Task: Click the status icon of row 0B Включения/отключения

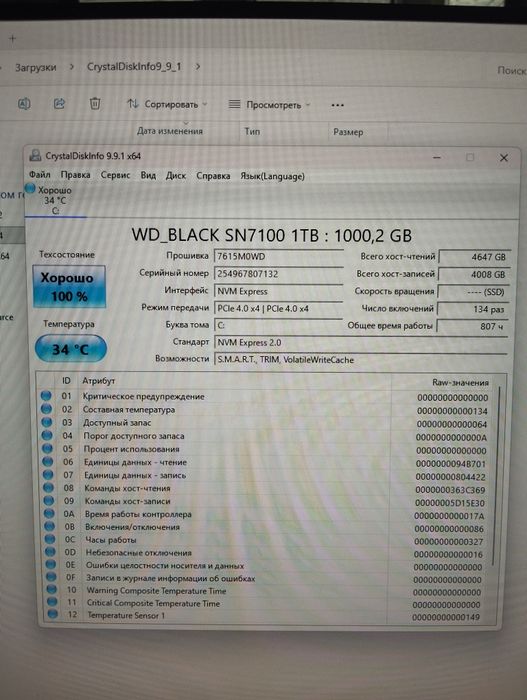Action: coord(50,526)
